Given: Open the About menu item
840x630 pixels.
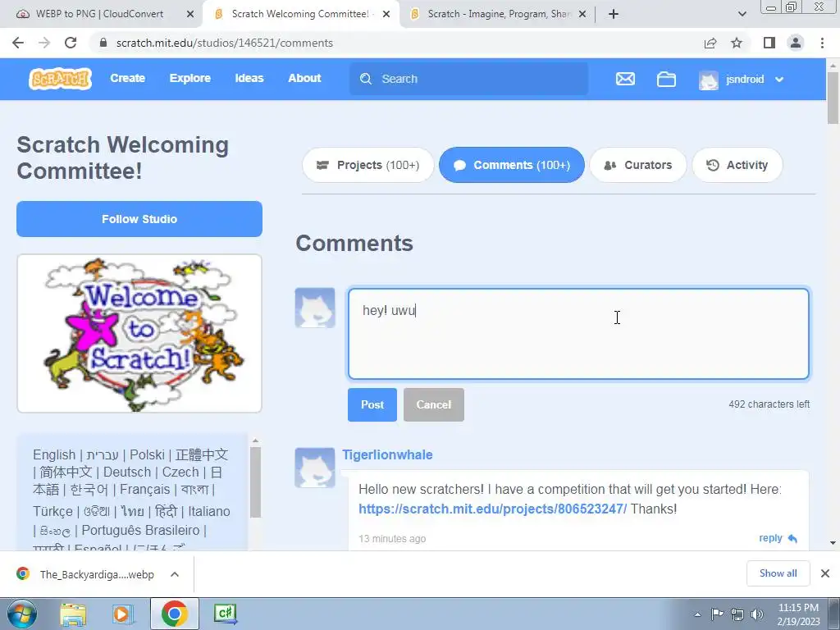Looking at the screenshot, I should coord(304,78).
